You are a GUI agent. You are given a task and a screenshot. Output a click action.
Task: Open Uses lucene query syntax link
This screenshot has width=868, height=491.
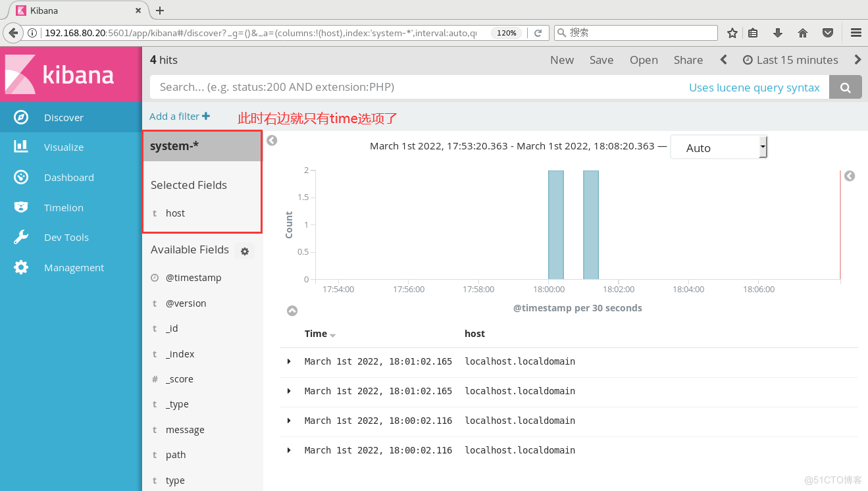[754, 88]
